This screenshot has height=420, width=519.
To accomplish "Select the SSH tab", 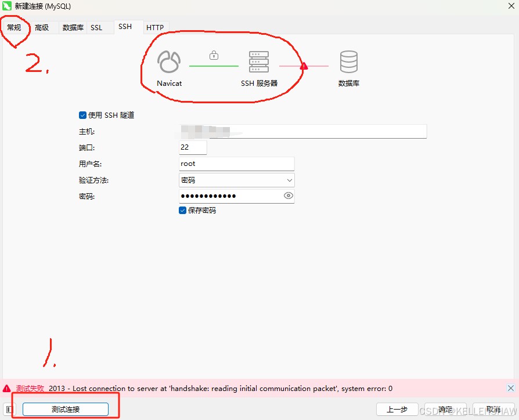I will 125,27.
